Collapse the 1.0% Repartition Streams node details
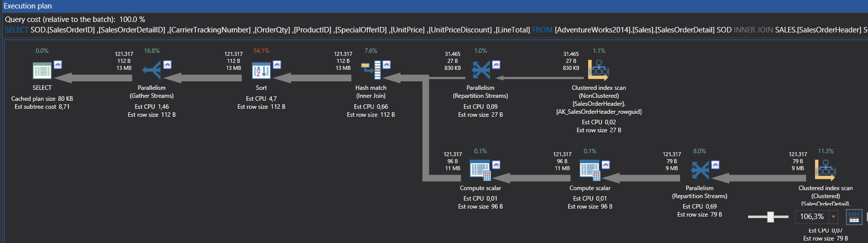This screenshot has width=868, height=243. pyautogui.click(x=496, y=64)
